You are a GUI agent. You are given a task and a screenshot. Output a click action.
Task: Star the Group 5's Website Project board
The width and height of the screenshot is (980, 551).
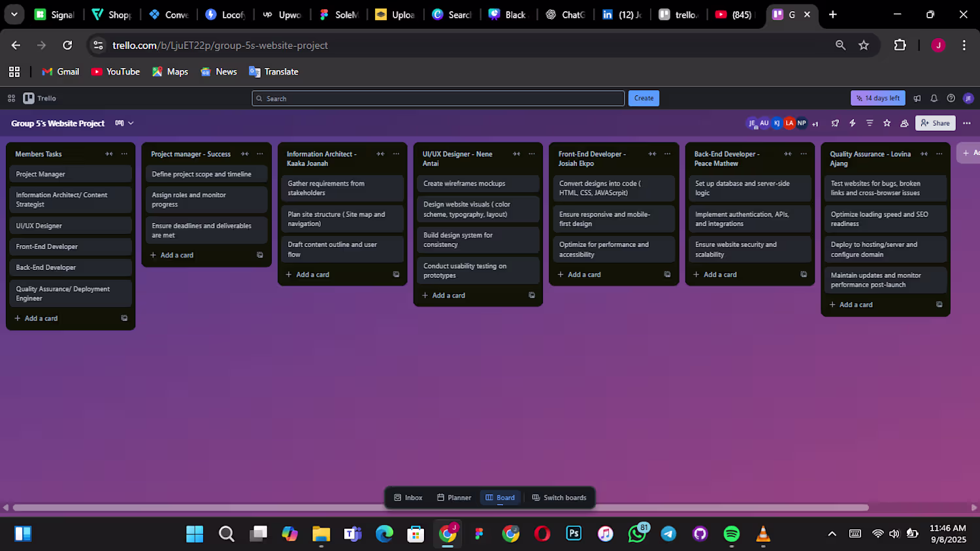point(887,123)
